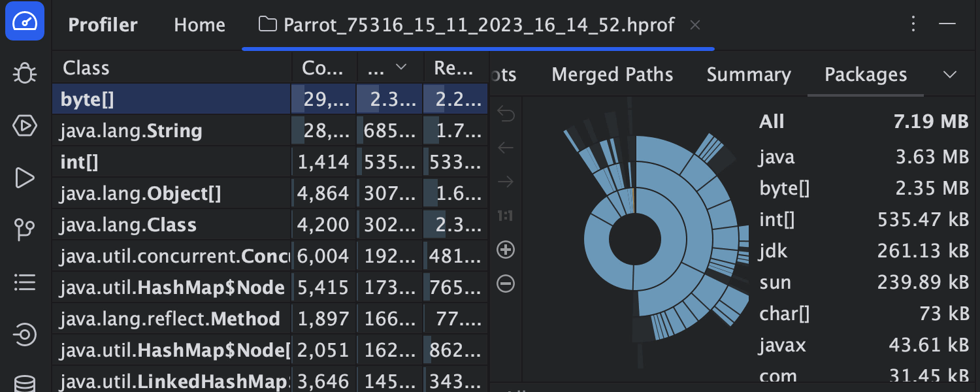
Task: Open the Git branch tool window
Action: pos(25,230)
